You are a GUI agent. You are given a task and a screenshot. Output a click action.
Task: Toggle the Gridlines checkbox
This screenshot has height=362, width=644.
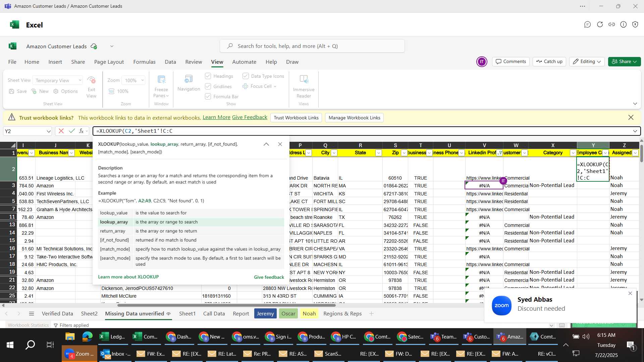tap(208, 86)
